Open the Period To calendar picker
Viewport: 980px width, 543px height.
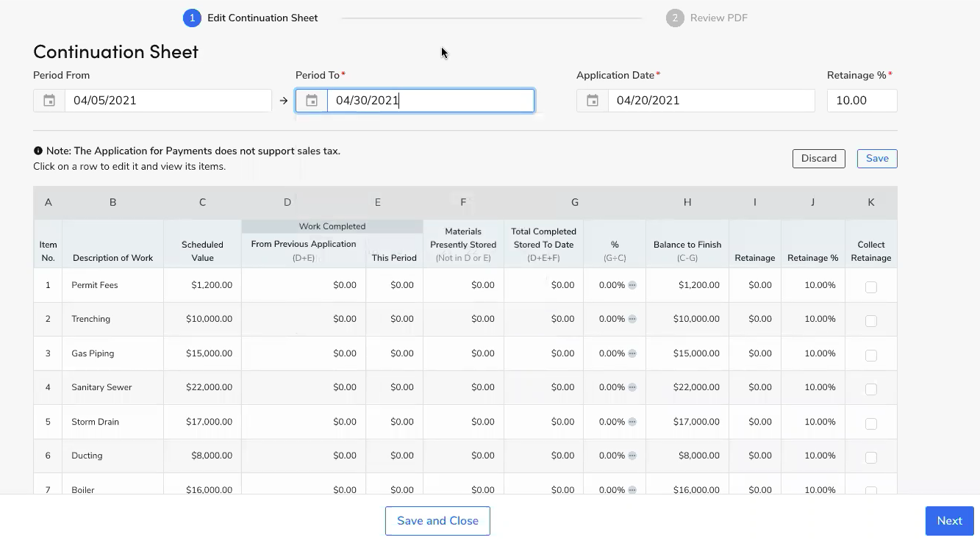312,100
